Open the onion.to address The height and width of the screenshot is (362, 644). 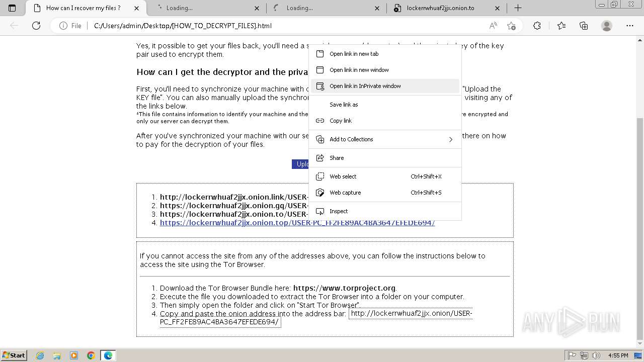pos(234,214)
